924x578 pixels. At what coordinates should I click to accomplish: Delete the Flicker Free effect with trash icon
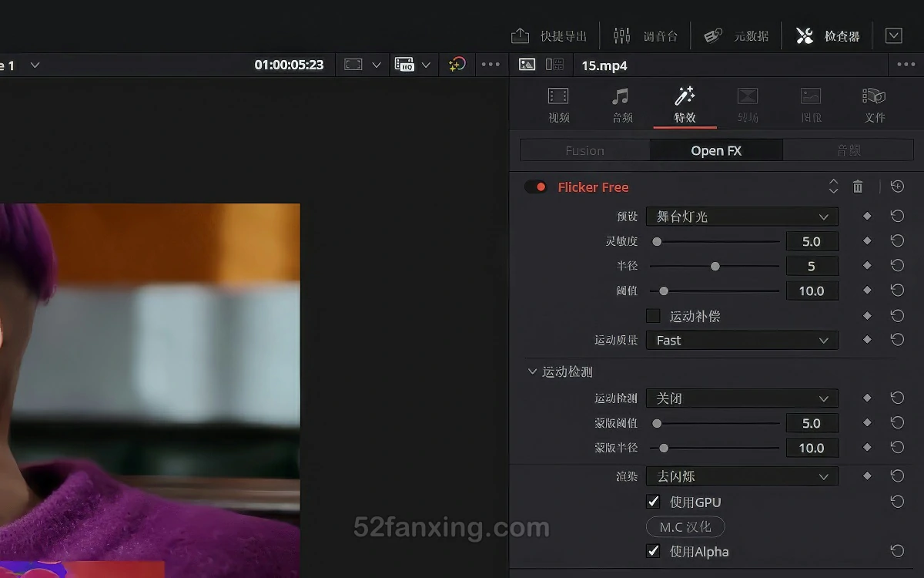tap(858, 187)
